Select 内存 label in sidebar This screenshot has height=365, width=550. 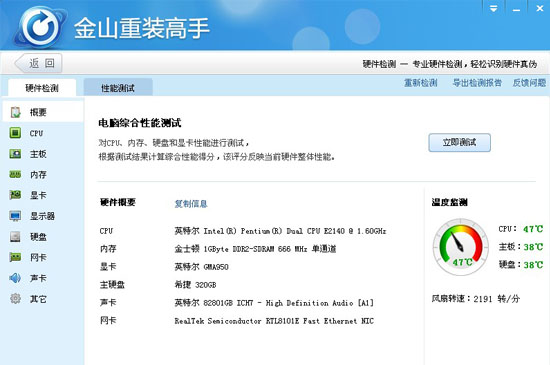38,175
